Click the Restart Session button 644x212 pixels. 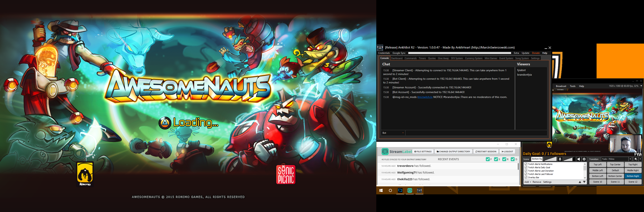(486, 151)
